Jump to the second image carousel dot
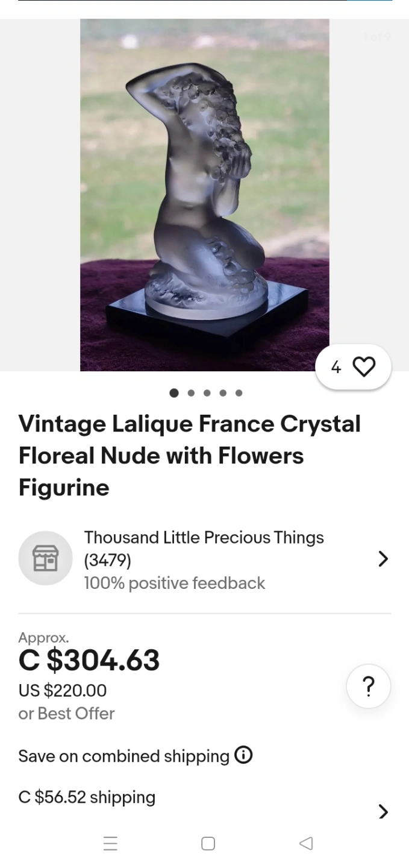This screenshot has height=868, width=409. click(191, 393)
